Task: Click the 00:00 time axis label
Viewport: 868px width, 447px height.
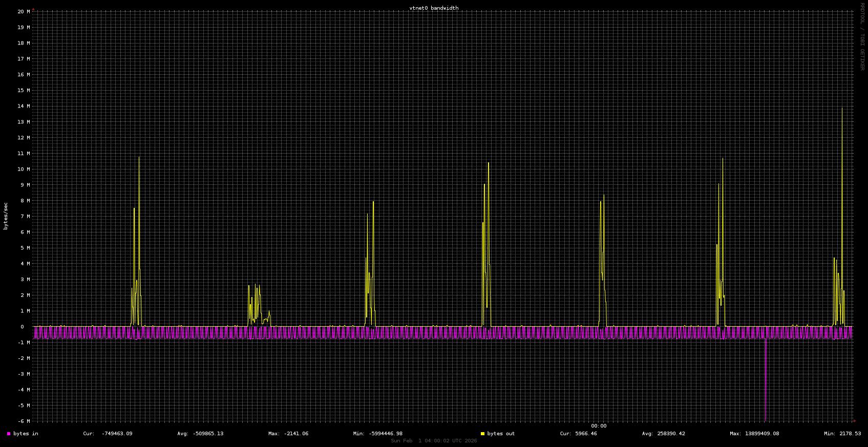Action: 598,426
